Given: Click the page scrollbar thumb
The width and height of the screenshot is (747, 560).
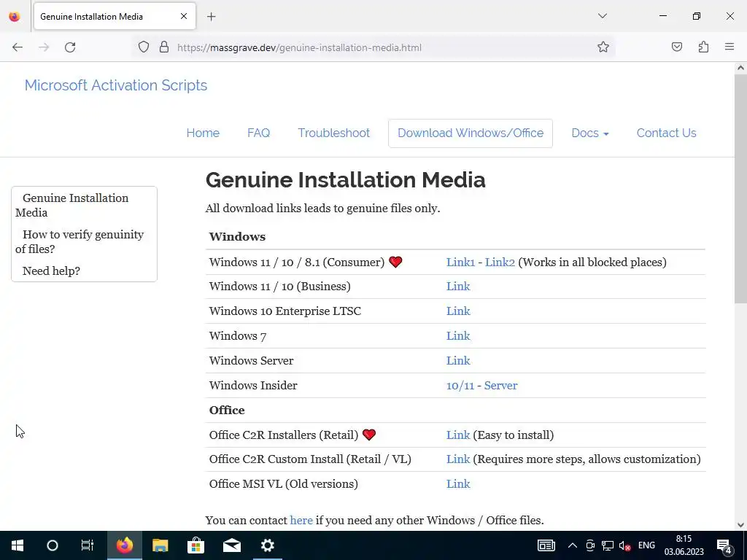Looking at the screenshot, I should pyautogui.click(x=740, y=188).
